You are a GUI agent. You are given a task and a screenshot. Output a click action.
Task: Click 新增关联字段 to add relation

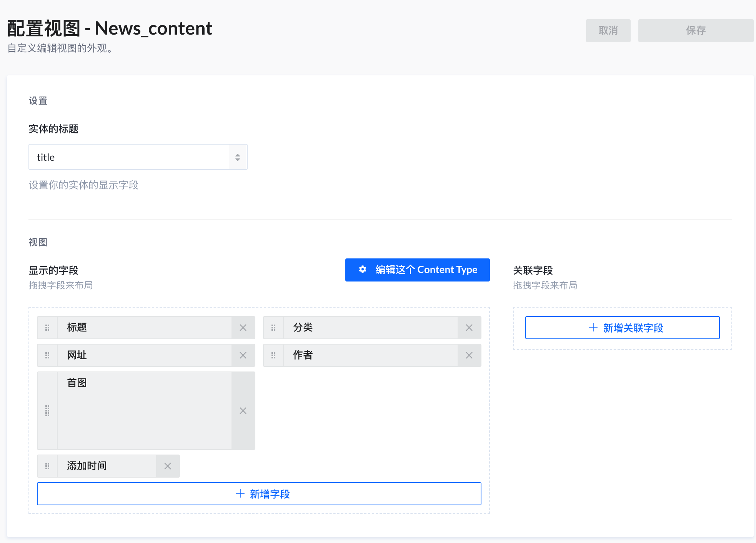622,328
